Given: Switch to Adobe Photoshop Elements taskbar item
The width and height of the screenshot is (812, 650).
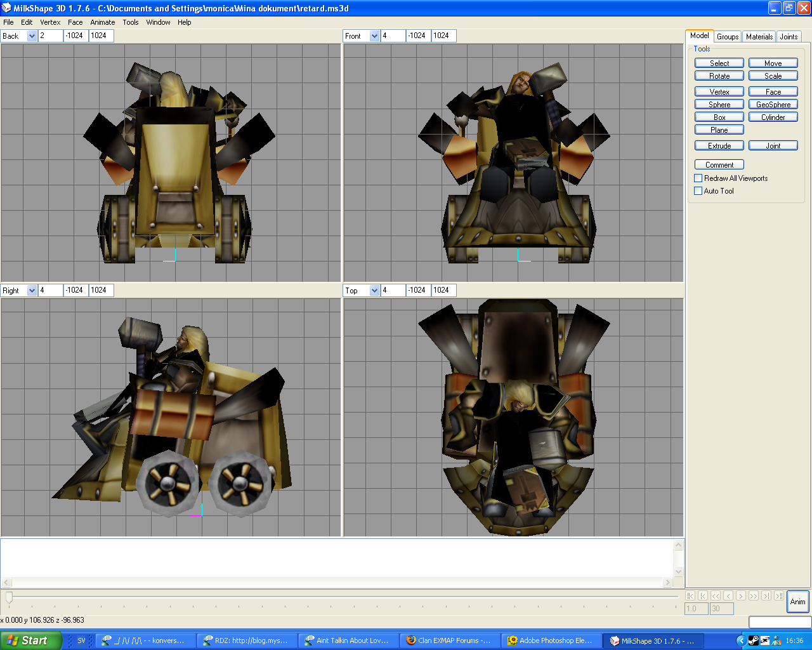Looking at the screenshot, I should 551,640.
